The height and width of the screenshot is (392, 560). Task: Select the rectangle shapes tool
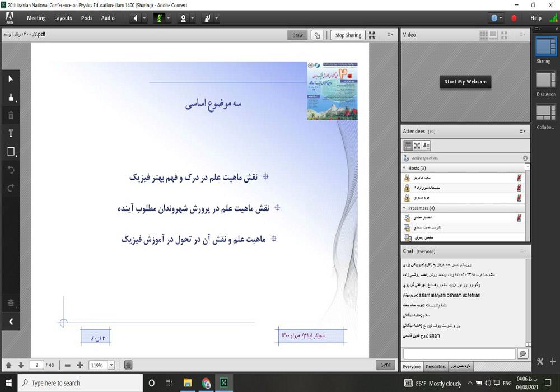[x=10, y=152]
